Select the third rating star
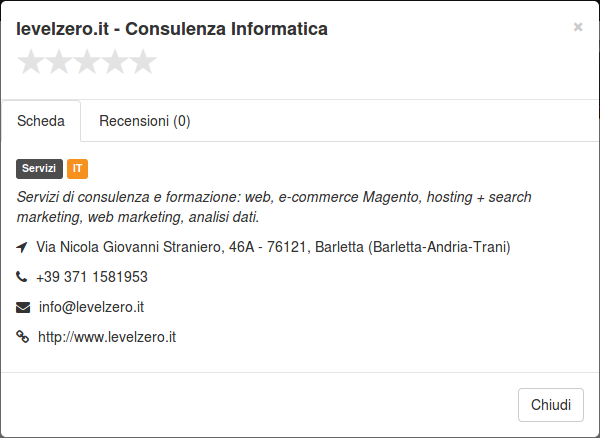 [87, 62]
